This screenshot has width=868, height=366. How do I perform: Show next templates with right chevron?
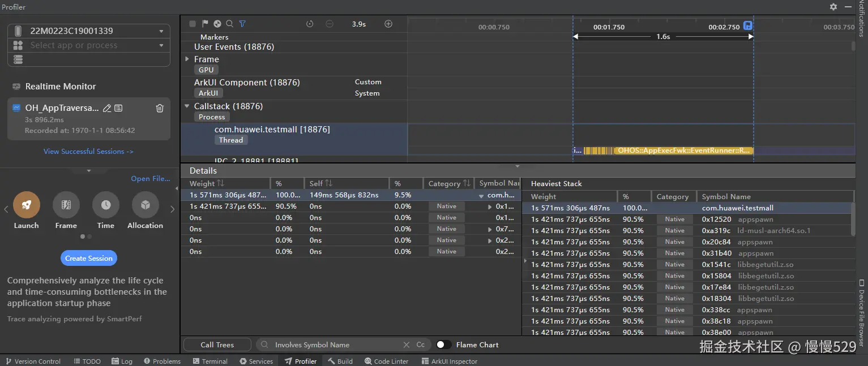pyautogui.click(x=173, y=209)
